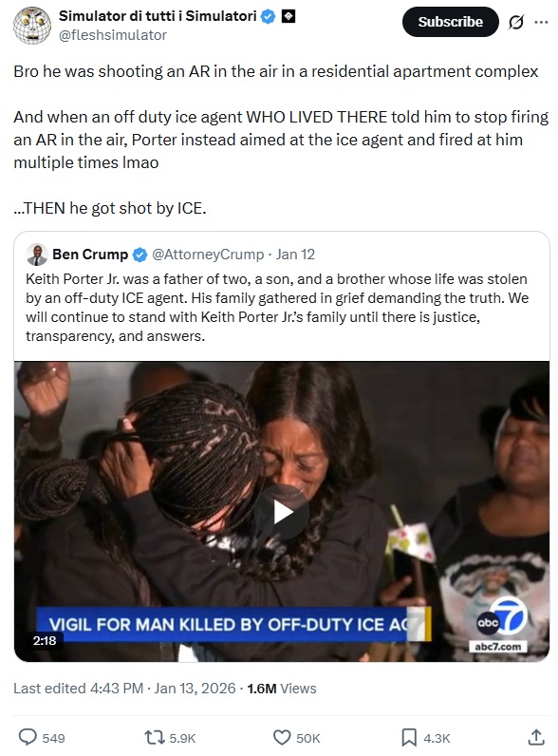Click the Grok slashed circle icon
The height and width of the screenshot is (756, 558).
516,22
